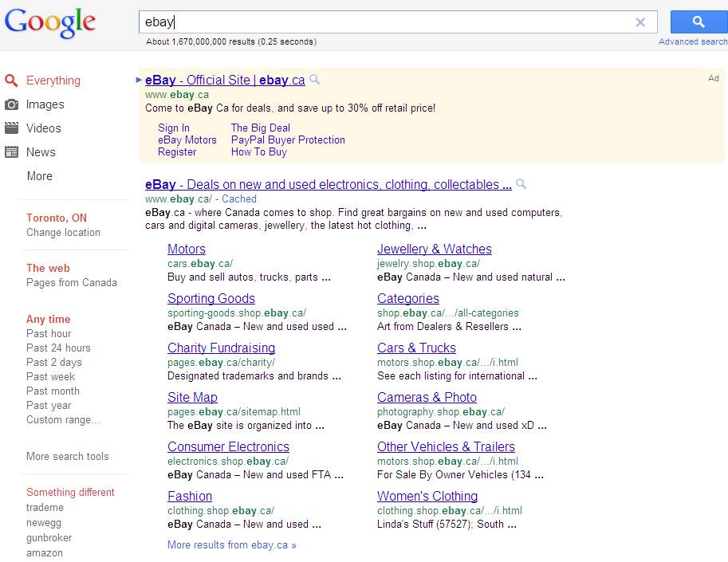Click the red Everything magnifier icon
Viewport: 728px width, 562px height.
(11, 81)
